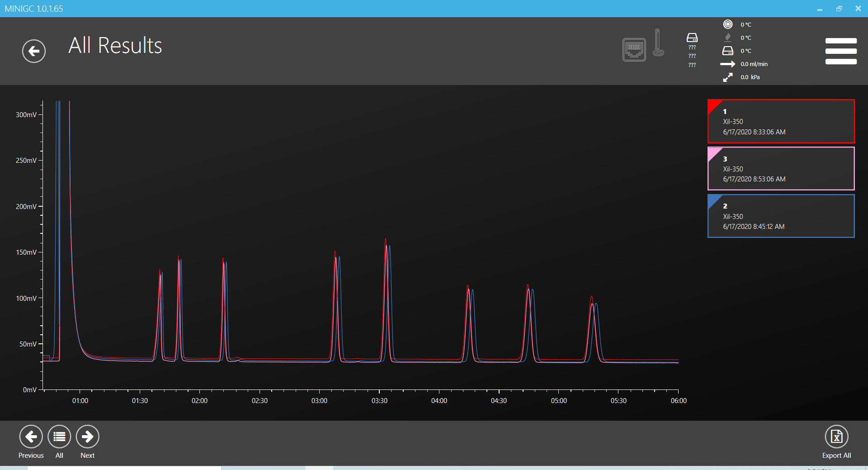Go to Next result
This screenshot has width=868, height=470.
coord(87,437)
